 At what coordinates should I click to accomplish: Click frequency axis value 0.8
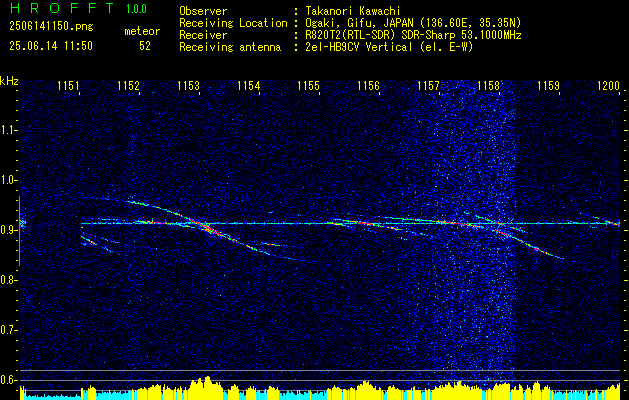(x=8, y=280)
